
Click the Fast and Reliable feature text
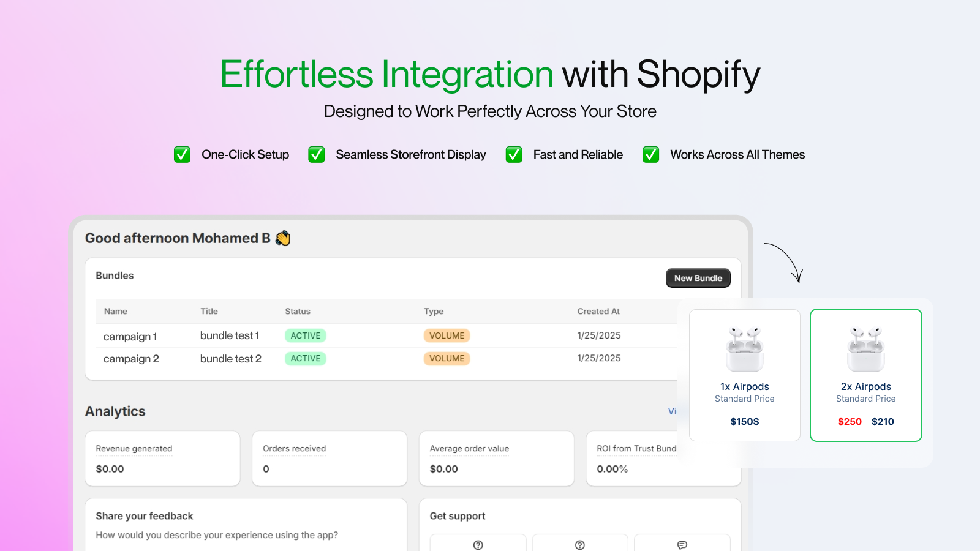578,155
